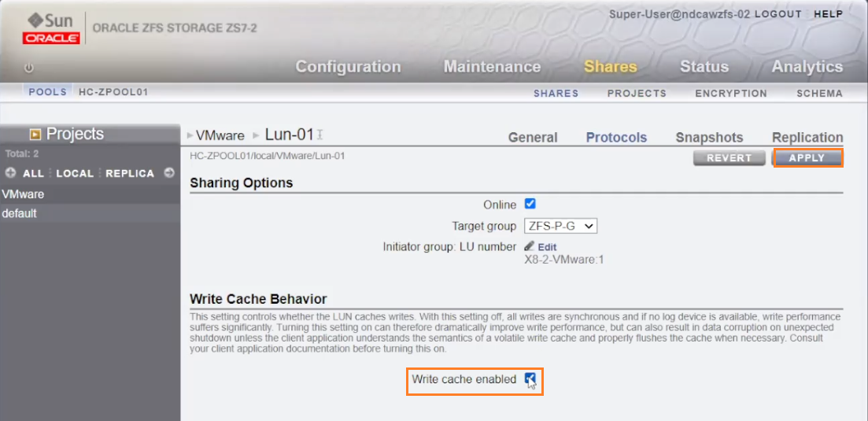
Task: Switch to the ENCRYPTION sub-tab
Action: 731,94
